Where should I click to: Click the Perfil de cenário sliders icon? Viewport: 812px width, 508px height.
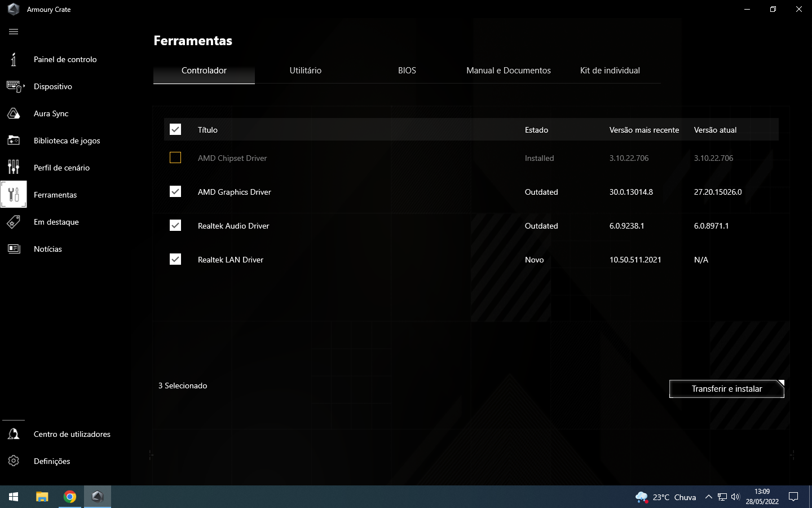point(14,167)
